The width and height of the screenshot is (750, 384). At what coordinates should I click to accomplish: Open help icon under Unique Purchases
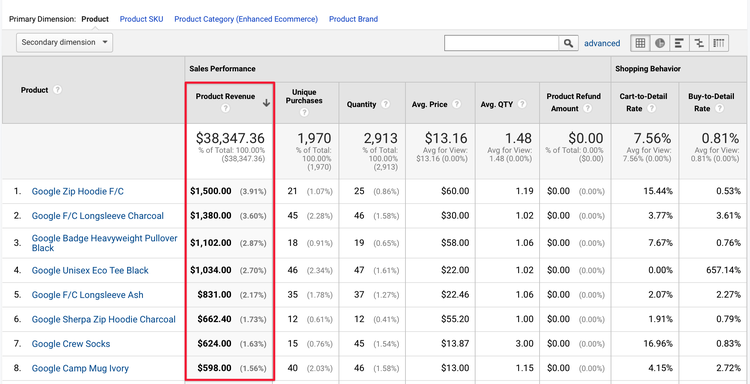(x=304, y=113)
